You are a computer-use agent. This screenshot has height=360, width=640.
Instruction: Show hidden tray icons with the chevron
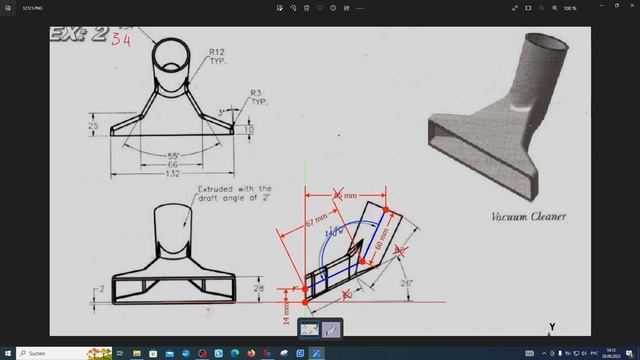coord(544,353)
